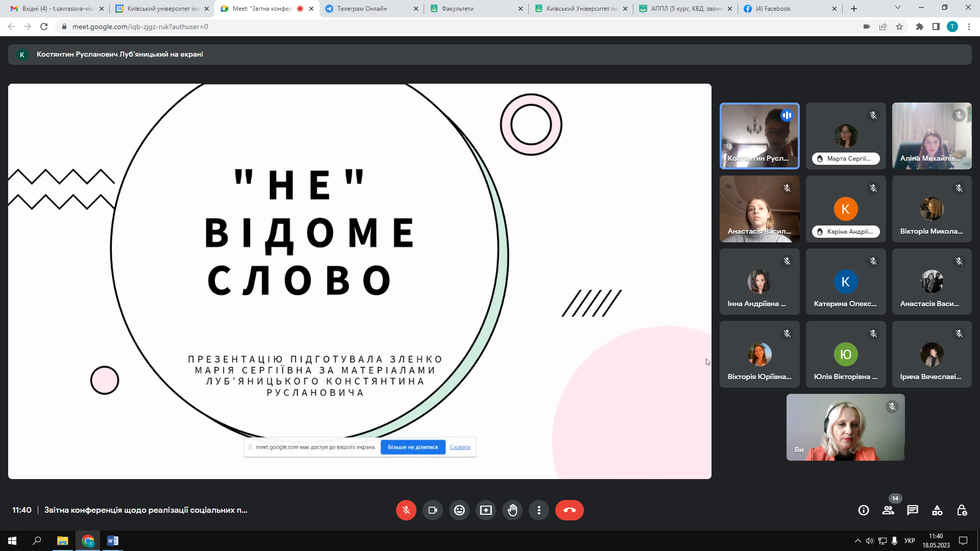Show hidden system tray icons

pyautogui.click(x=857, y=541)
